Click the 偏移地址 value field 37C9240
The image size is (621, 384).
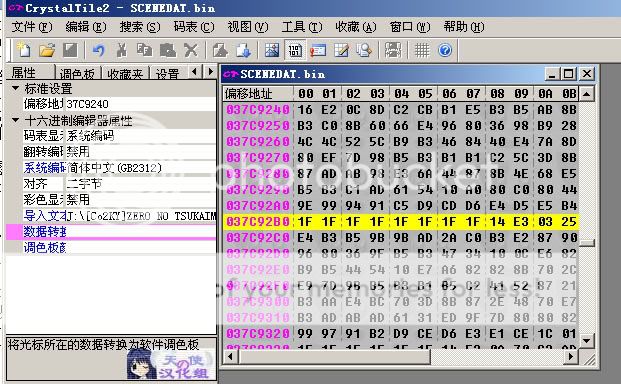click(x=140, y=104)
